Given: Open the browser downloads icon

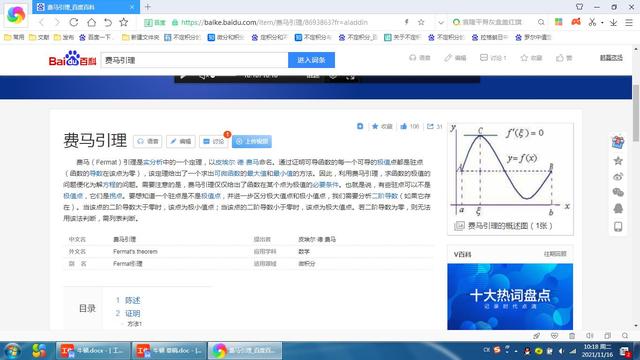Looking at the screenshot, I should tap(613, 22).
